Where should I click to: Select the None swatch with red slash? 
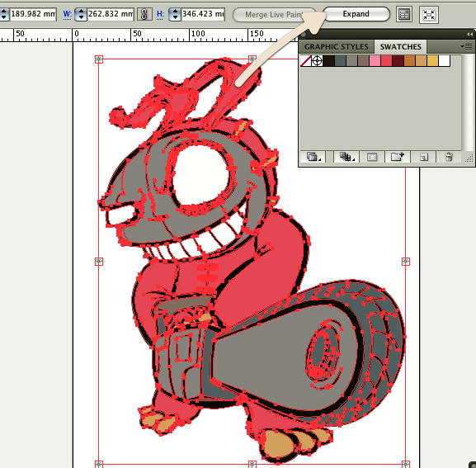306,61
